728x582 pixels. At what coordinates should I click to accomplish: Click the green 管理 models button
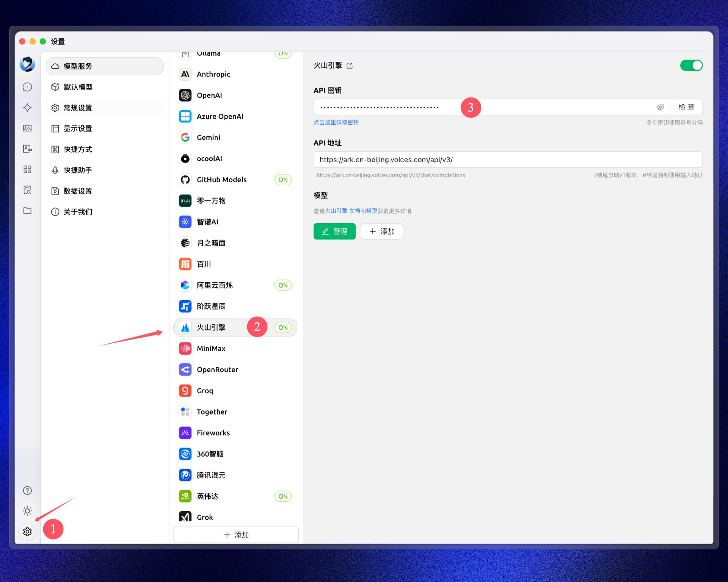tap(334, 232)
